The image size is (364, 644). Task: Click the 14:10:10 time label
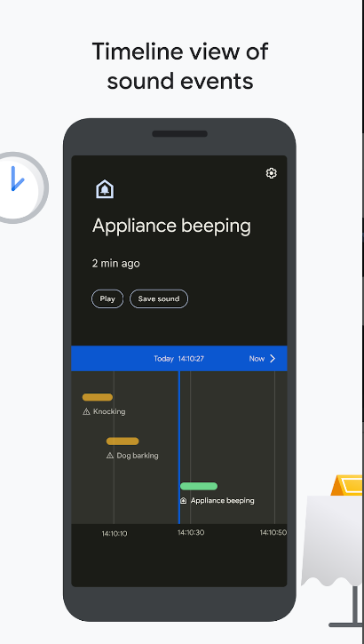(115, 534)
